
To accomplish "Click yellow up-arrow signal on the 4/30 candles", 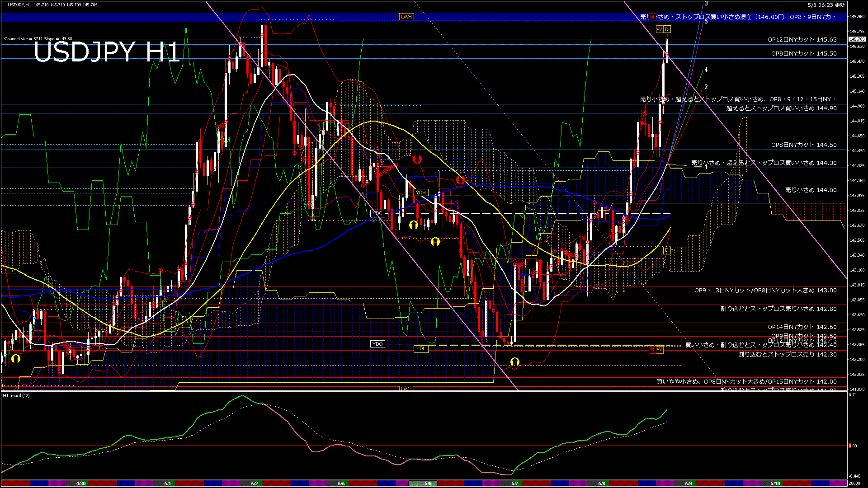I will (16, 359).
